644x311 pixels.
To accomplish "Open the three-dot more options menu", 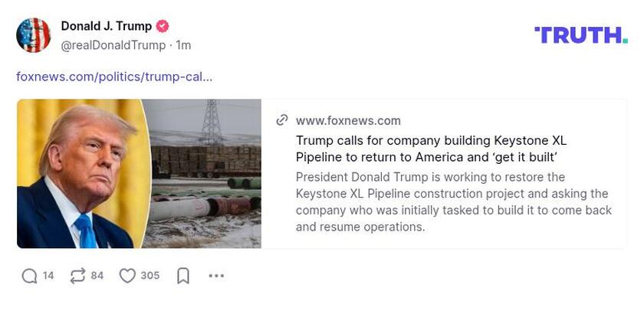I will (216, 276).
